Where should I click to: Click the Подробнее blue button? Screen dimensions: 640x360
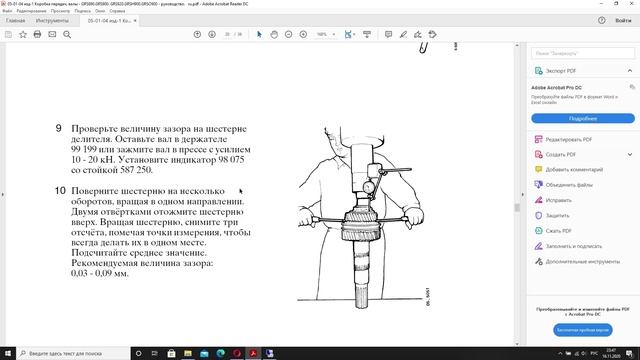(x=583, y=118)
